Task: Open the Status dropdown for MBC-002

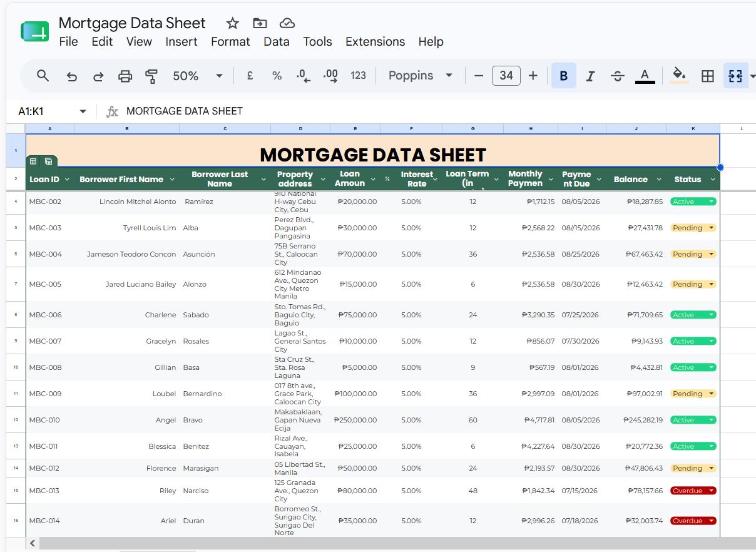Action: point(693,202)
